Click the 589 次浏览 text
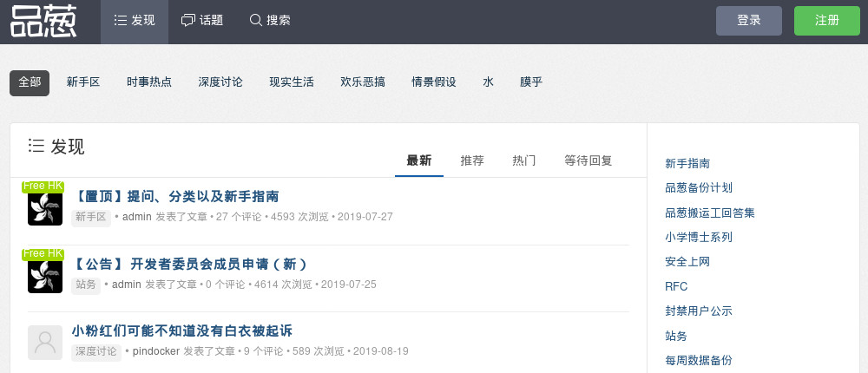Screen dimensions: 868x373 (319, 351)
